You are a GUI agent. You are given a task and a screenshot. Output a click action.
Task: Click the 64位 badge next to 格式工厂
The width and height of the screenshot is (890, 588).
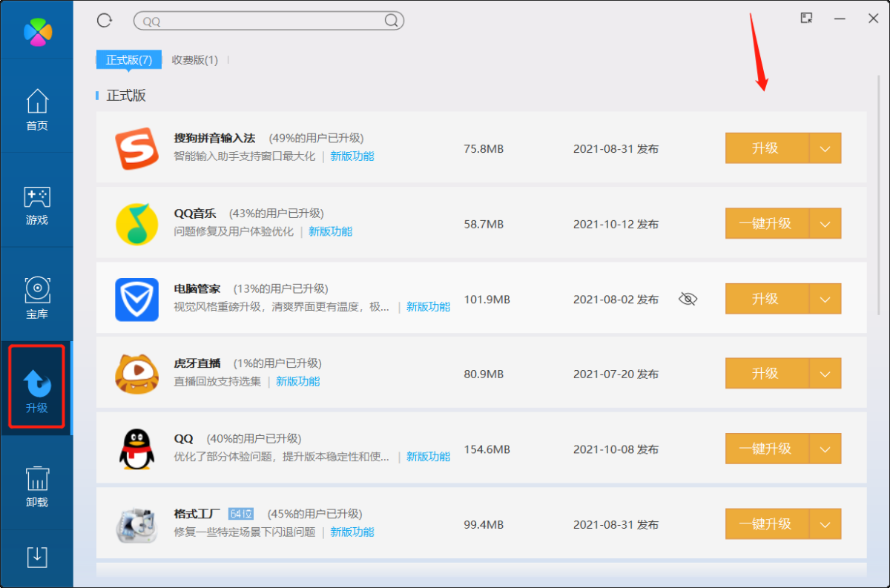coord(241,514)
